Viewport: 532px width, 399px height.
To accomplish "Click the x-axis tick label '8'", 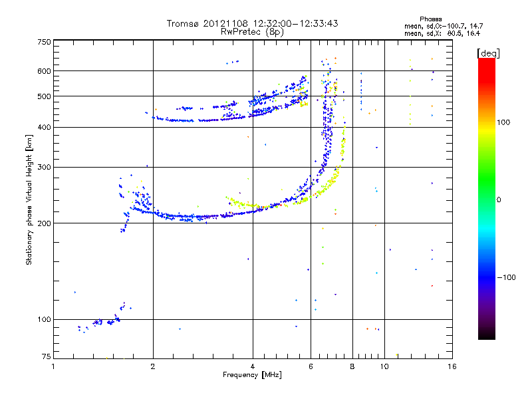I will tap(352, 366).
